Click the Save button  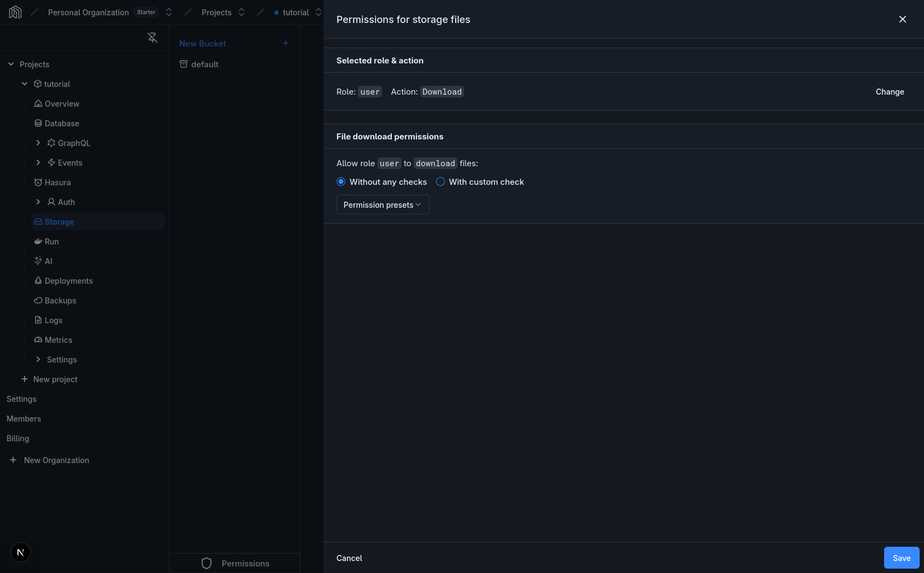point(902,558)
